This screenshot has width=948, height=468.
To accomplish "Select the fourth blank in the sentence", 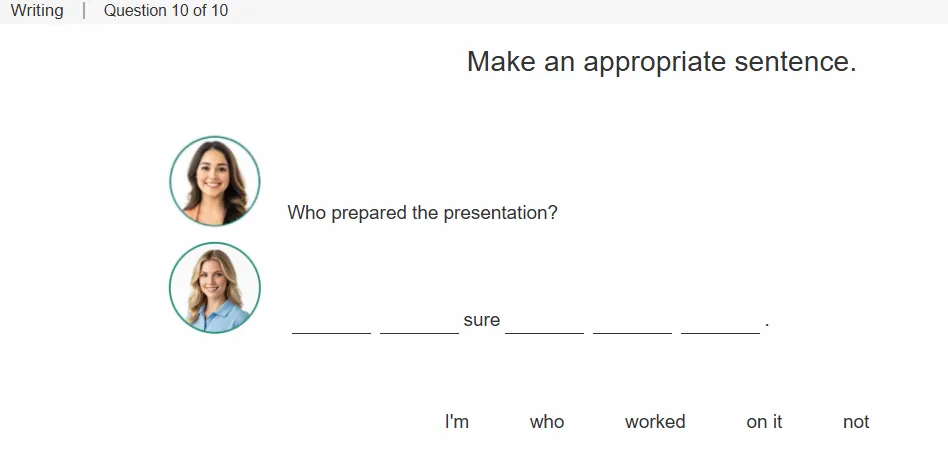I will (x=632, y=323).
